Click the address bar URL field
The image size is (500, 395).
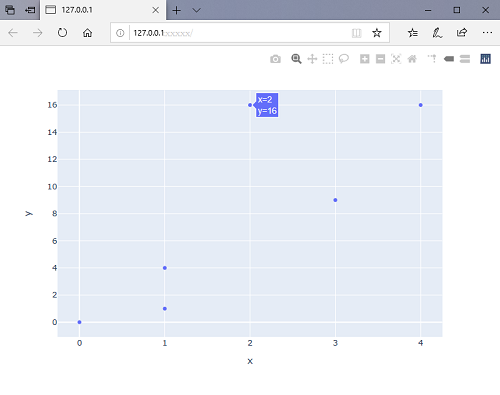coord(240,33)
